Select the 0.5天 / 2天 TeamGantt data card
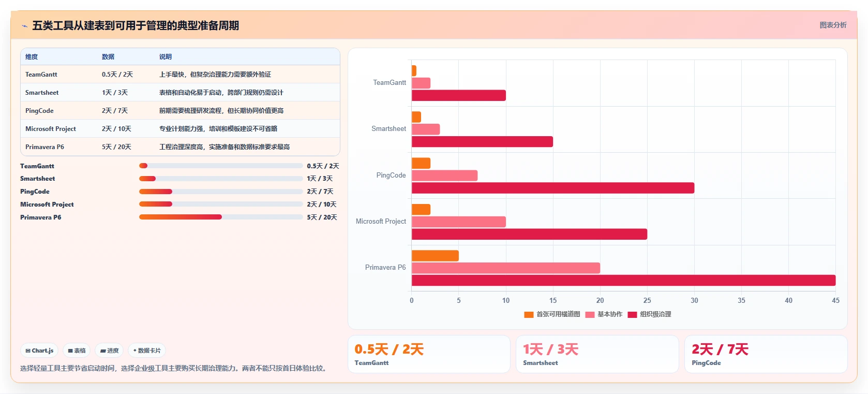The width and height of the screenshot is (868, 394). (429, 354)
